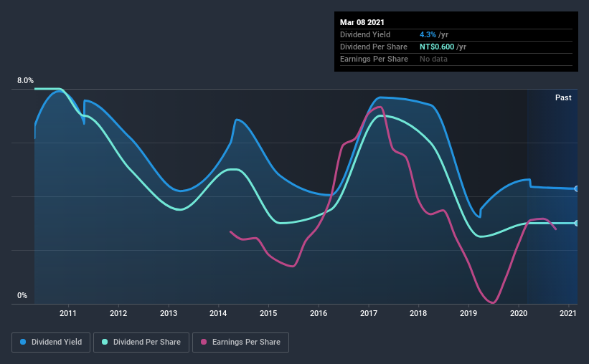Click the 2014 x-axis label
The width and height of the screenshot is (589, 364).
[x=218, y=313]
